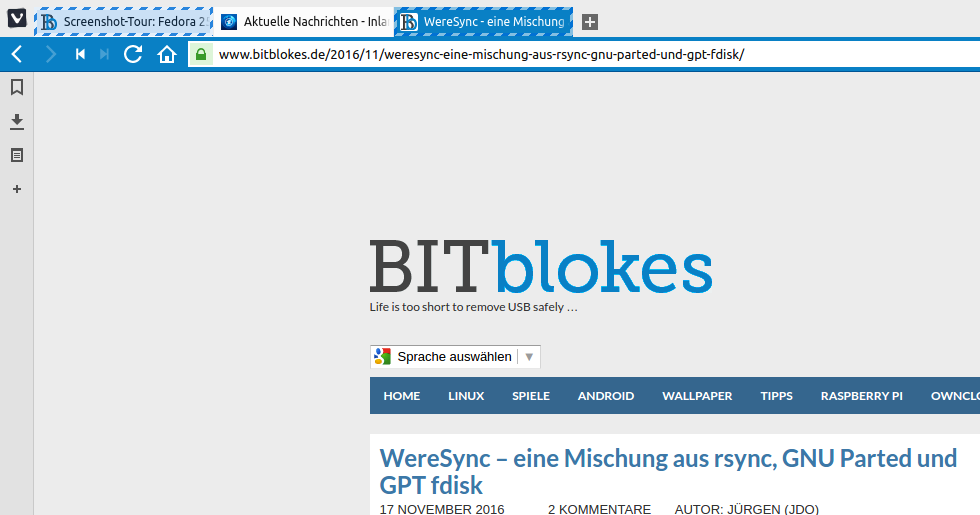This screenshot has width=980, height=515.
Task: Add a new web panel
Action: click(x=17, y=189)
